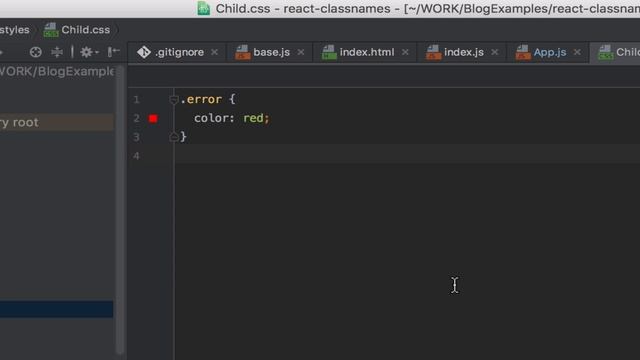Close the App.js tab

pos(577,52)
